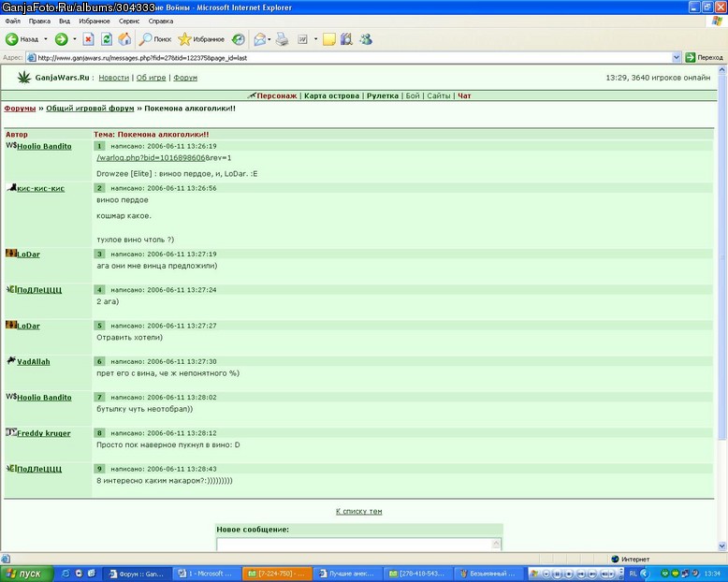Click the cat icon beside кис-кис-кис
The height and width of the screenshot is (582, 728).
click(x=11, y=187)
